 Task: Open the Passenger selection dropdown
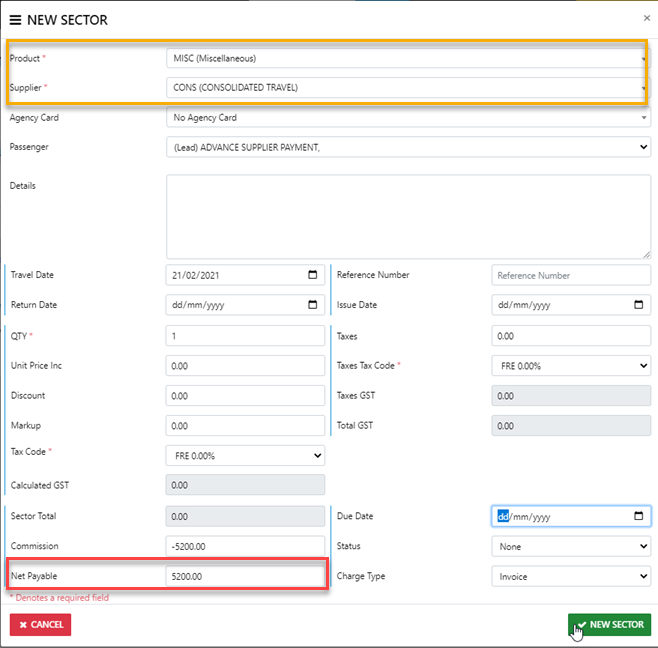408,147
